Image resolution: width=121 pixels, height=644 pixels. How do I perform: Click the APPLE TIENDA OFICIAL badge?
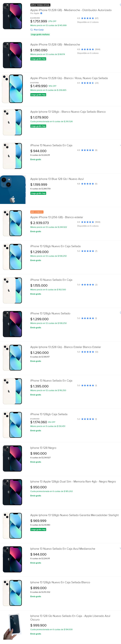(x=40, y=5)
